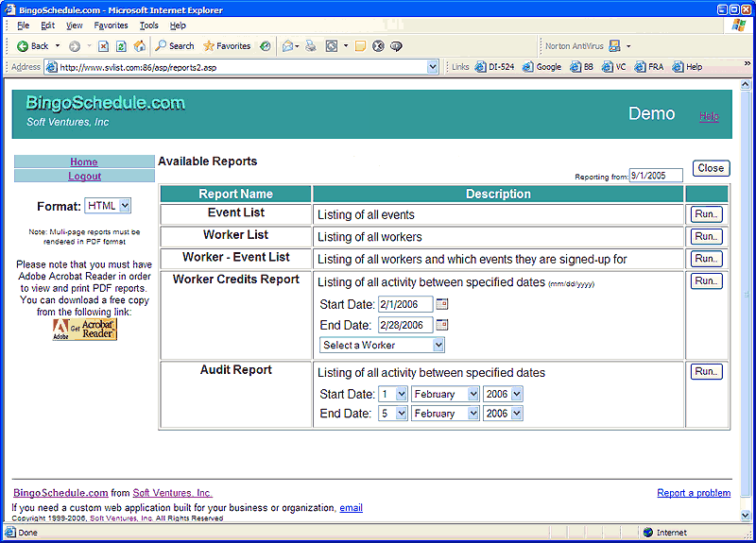Open the Search toolbar button

click(175, 46)
